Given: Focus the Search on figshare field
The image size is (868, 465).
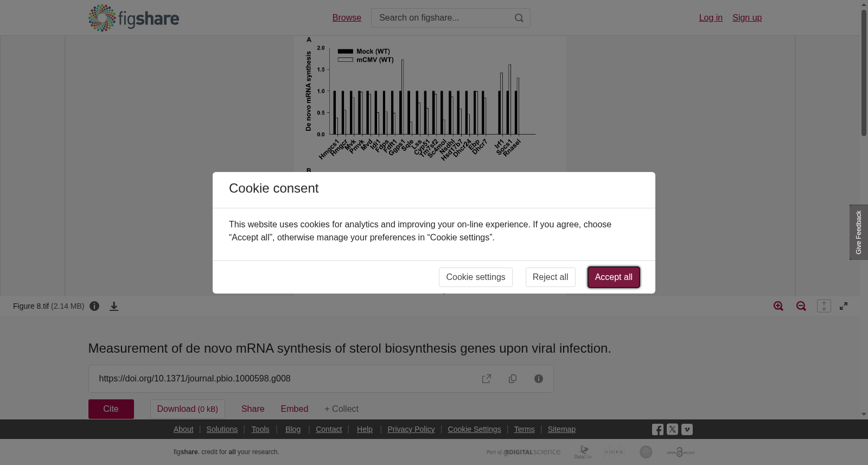Looking at the screenshot, I should coord(442,18).
